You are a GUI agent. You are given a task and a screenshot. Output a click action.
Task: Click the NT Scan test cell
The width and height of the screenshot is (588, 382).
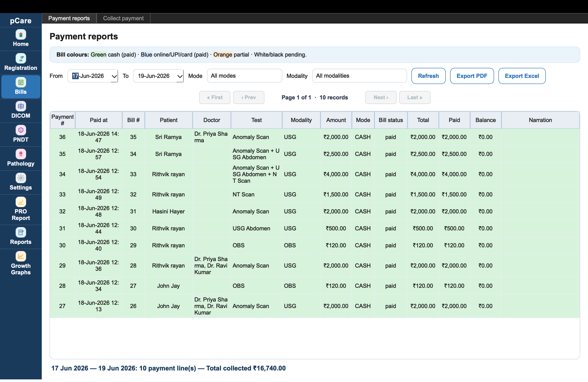[x=256, y=194]
